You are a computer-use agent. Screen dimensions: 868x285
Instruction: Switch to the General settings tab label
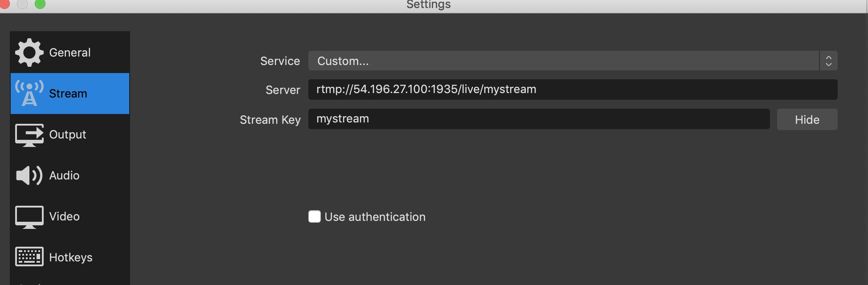click(x=70, y=53)
